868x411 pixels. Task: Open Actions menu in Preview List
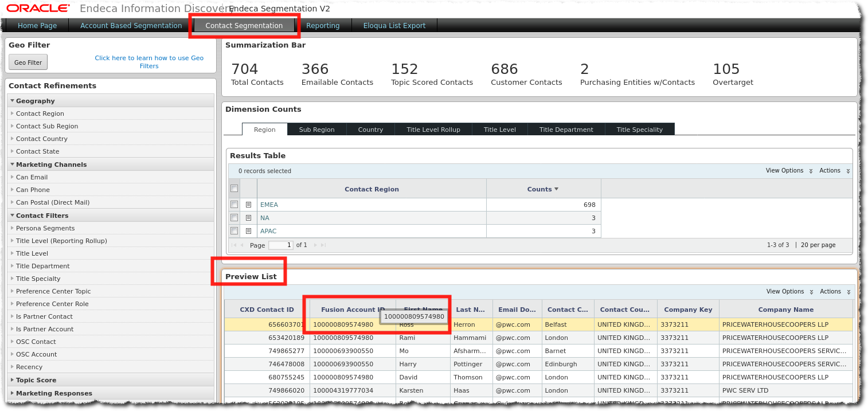coord(834,292)
